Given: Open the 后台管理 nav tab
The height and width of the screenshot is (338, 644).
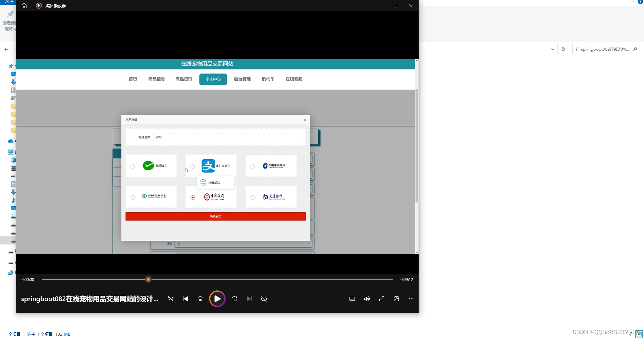Looking at the screenshot, I should [242, 79].
